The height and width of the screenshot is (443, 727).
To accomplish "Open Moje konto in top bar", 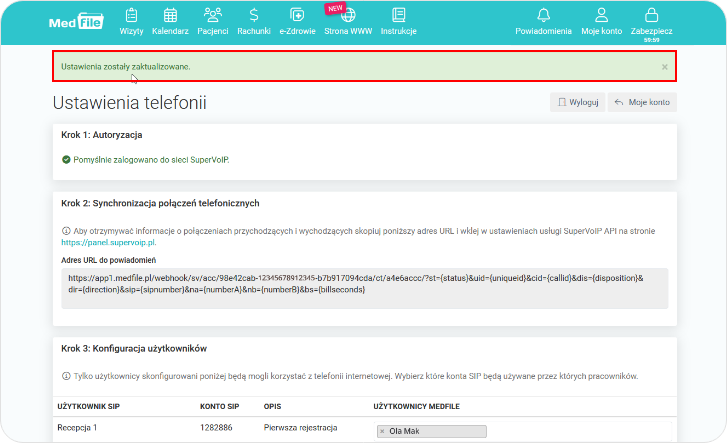I will tap(601, 21).
